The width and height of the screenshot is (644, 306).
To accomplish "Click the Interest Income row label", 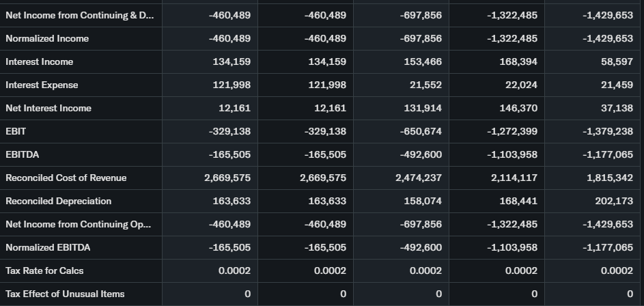I will point(39,62).
